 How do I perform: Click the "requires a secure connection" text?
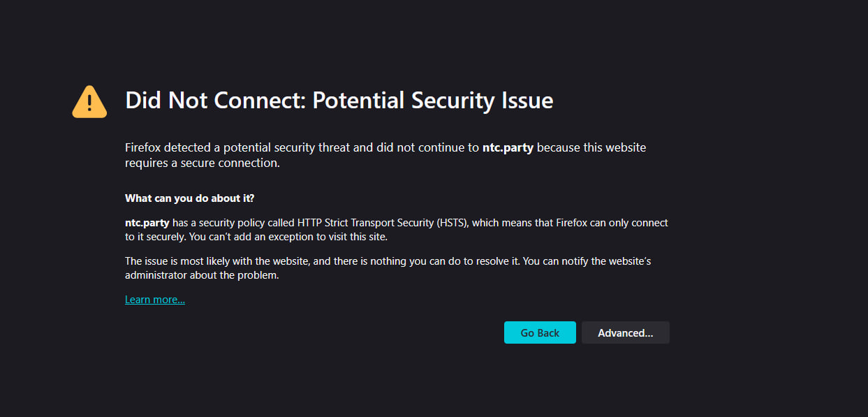click(203, 163)
